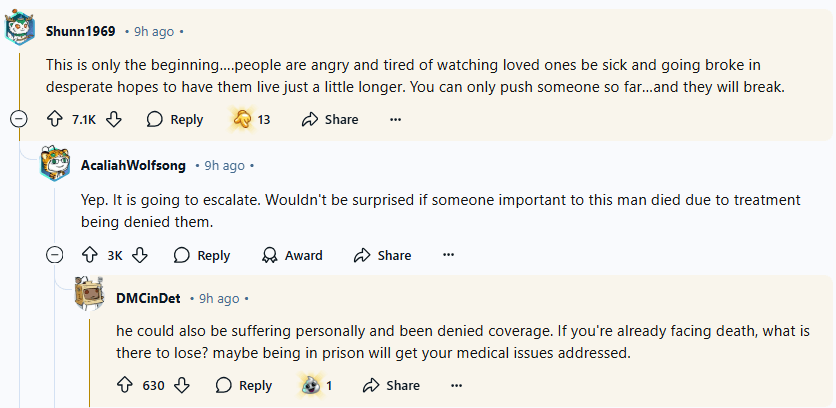Open more options on DMCinDet's comment
This screenshot has width=836, height=408.
click(457, 385)
